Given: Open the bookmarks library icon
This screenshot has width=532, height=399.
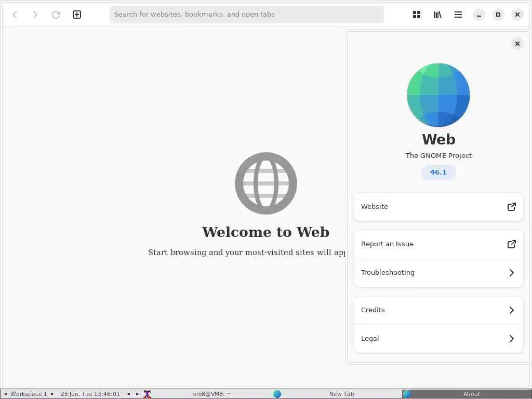Looking at the screenshot, I should click(437, 15).
